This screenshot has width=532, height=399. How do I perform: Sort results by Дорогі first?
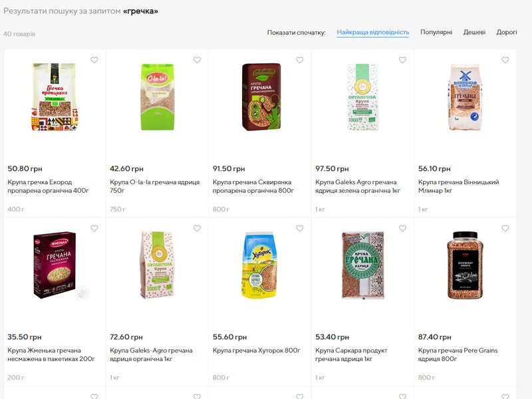coord(507,32)
